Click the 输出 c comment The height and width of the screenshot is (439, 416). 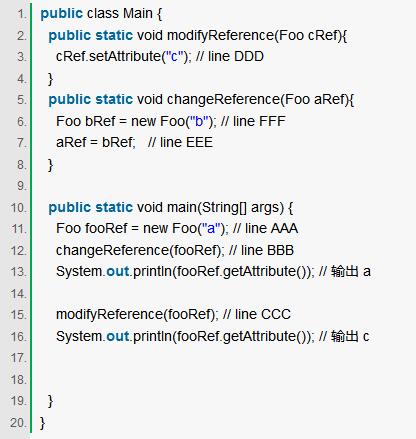tap(344, 336)
